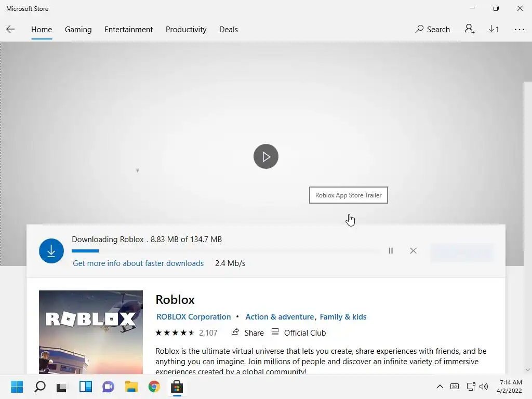
Task: Click the touch keyboard tray icon
Action: pyautogui.click(x=455, y=387)
